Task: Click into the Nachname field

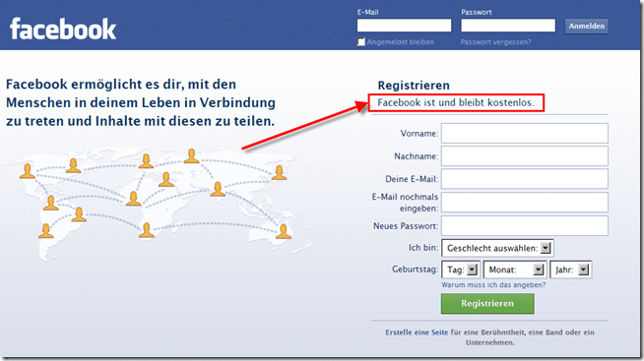Action: [525, 156]
